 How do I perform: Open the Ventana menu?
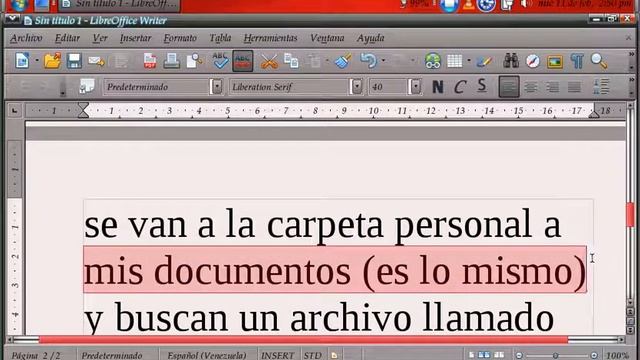coord(327,38)
